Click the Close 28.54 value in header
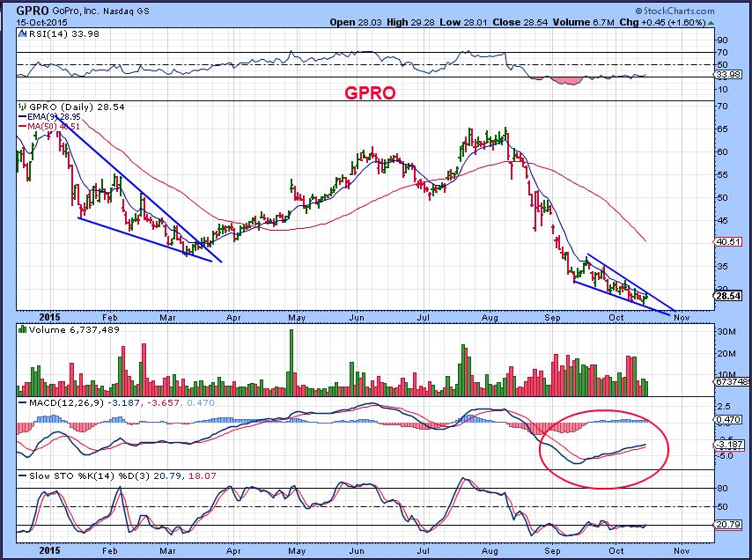 tap(520, 23)
